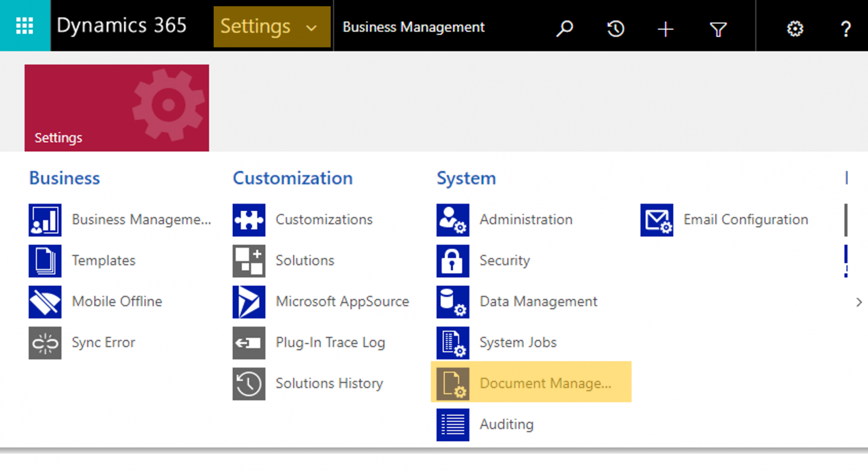This screenshot has width=868, height=471.
Task: Open System Jobs
Action: pyautogui.click(x=518, y=343)
